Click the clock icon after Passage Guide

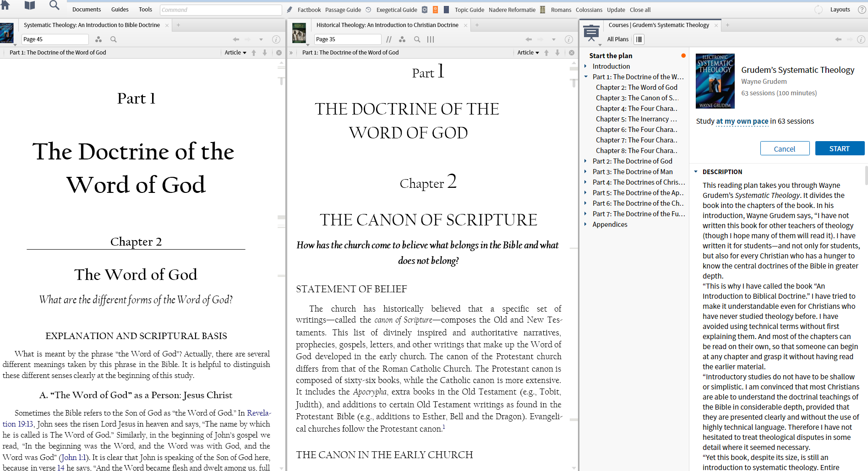(x=368, y=10)
